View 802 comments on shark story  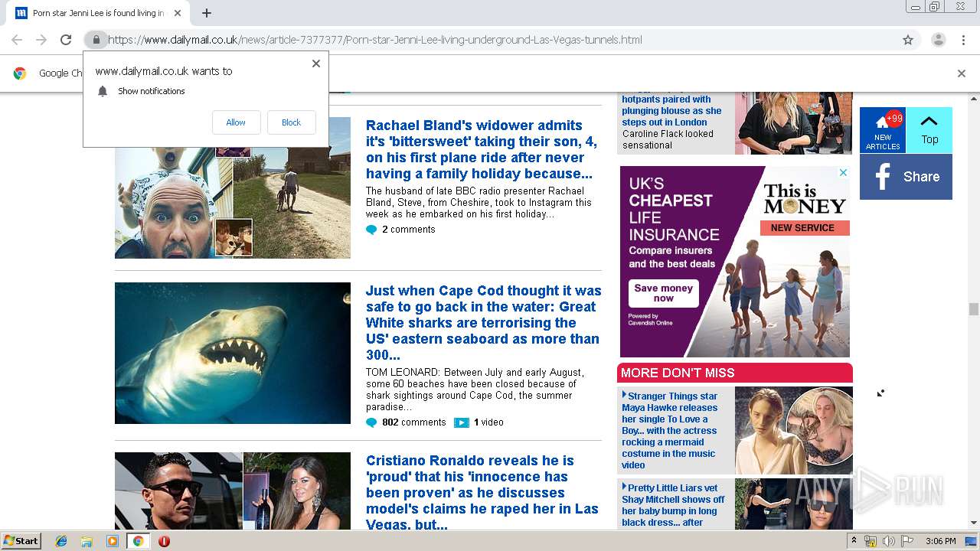[414, 422]
